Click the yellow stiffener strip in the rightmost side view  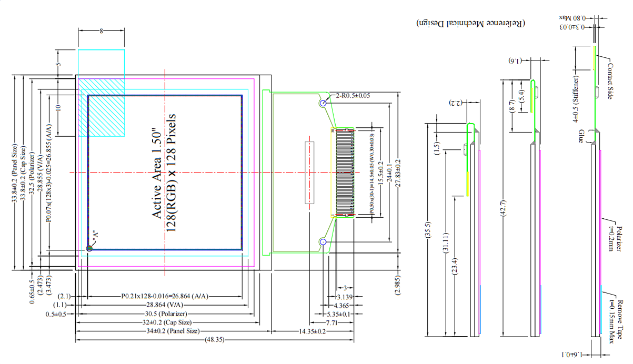[x=595, y=57]
